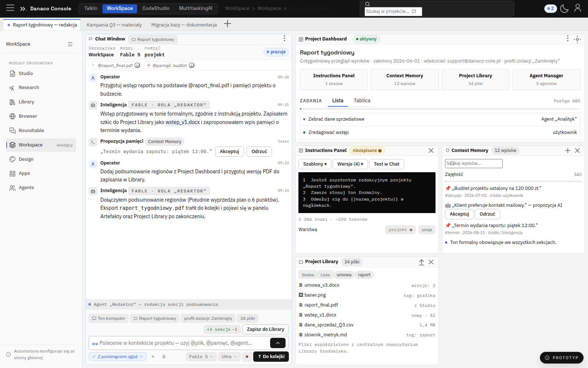Open the user account icon

[x=578, y=8]
